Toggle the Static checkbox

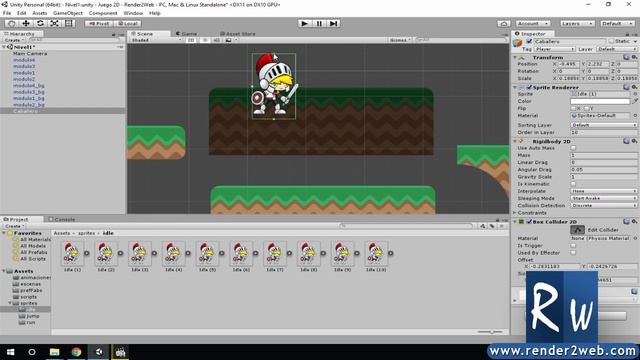[611, 41]
